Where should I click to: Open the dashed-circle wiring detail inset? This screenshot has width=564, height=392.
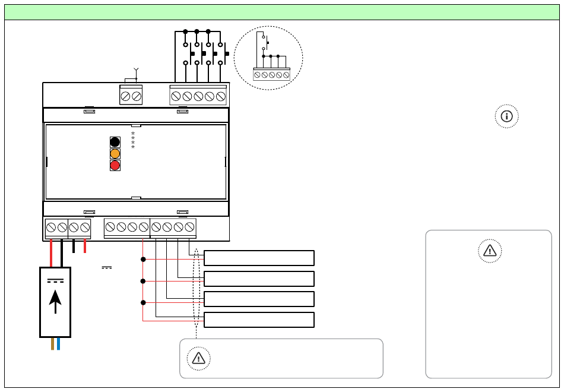coord(268,58)
